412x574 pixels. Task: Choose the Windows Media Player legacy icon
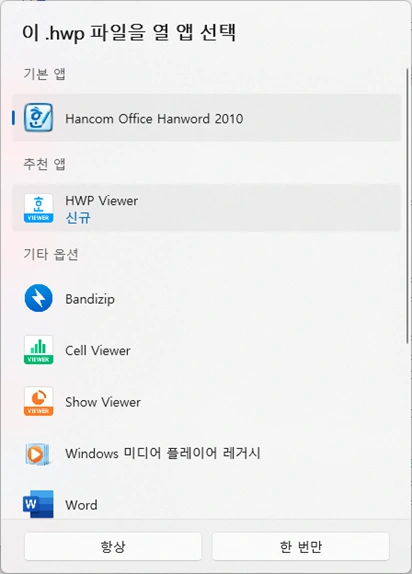pyautogui.click(x=37, y=454)
